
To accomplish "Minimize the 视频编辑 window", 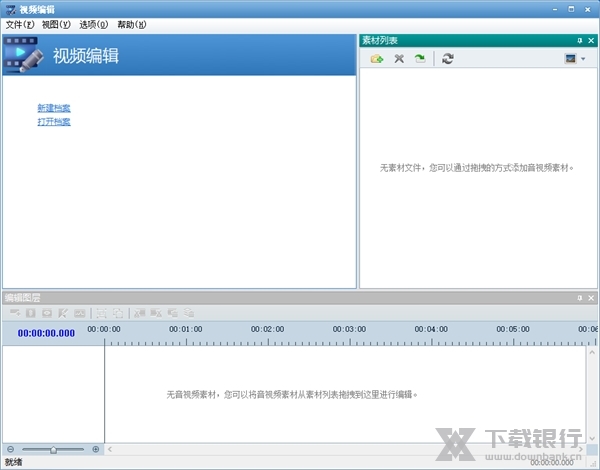I will [555, 10].
